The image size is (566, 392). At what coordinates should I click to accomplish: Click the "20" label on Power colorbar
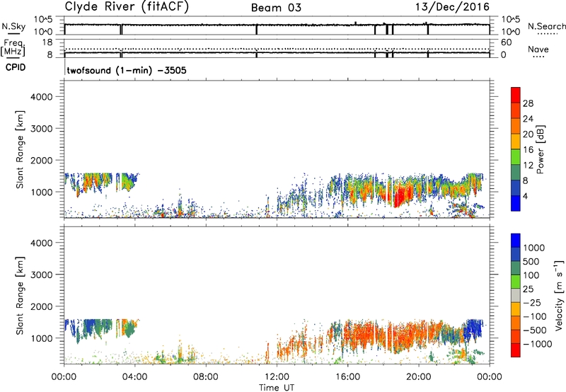[x=528, y=134]
